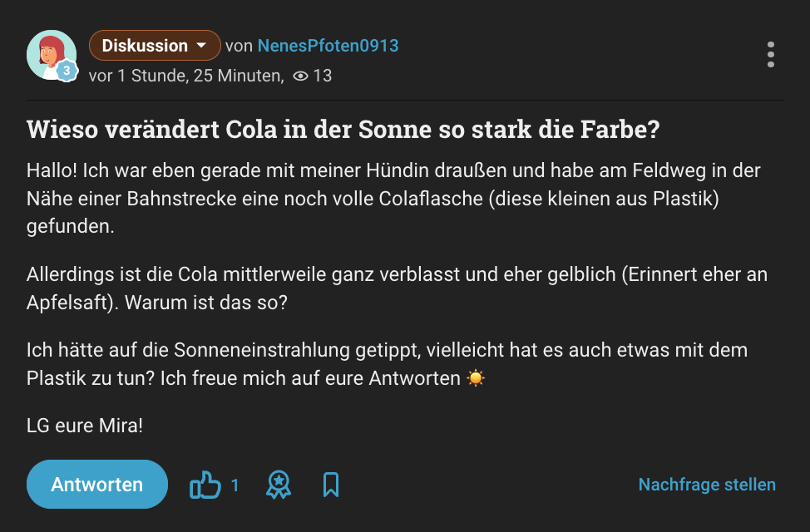The image size is (810, 532).
Task: Click the Nachfrage stellen link
Action: coord(707,485)
